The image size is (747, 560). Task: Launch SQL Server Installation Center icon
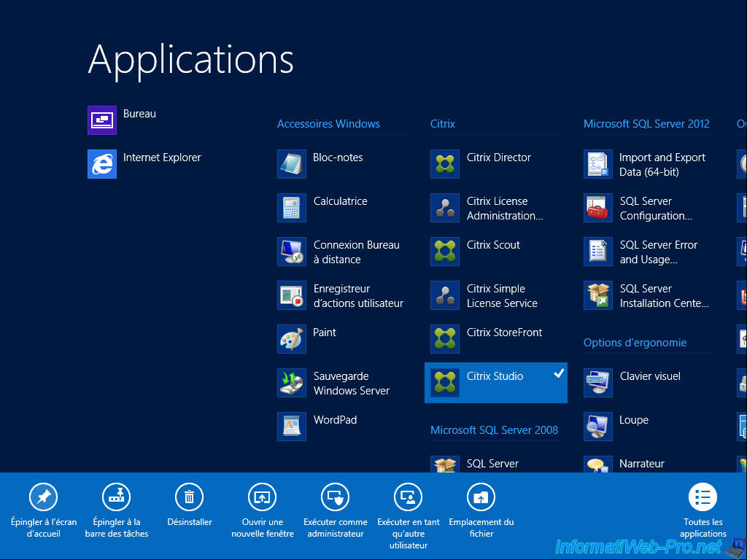[x=598, y=295]
